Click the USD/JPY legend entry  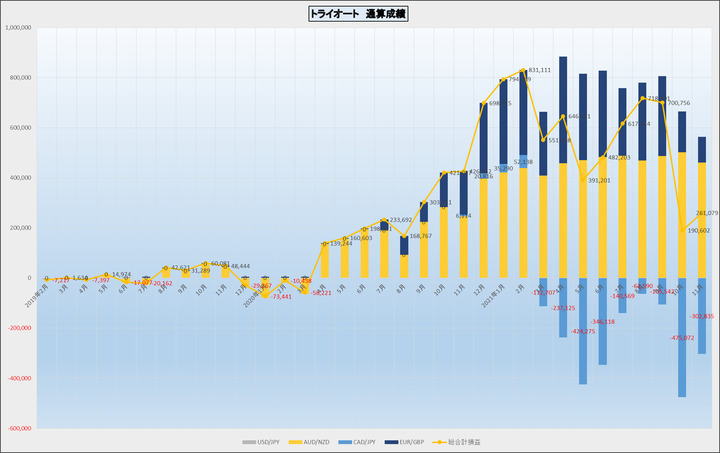[260, 442]
